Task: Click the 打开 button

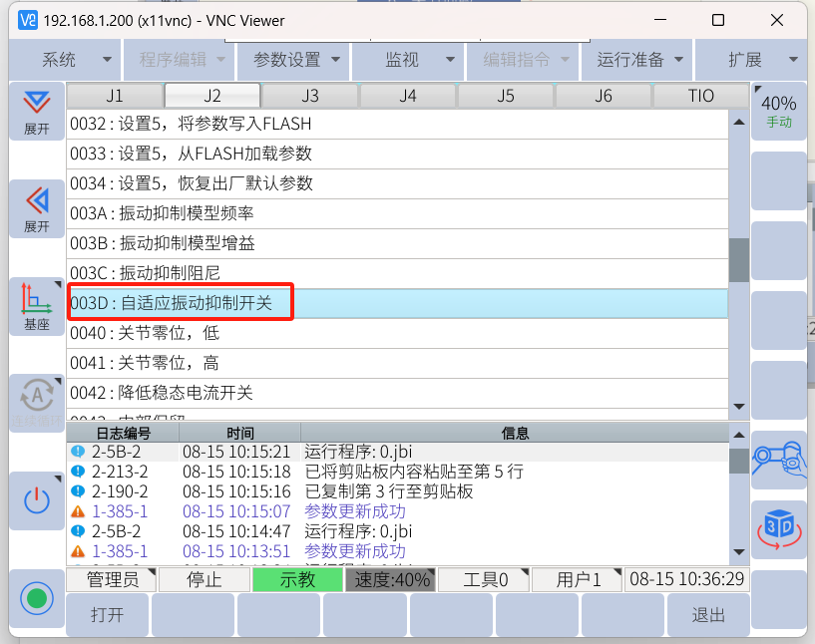Action: [x=107, y=615]
